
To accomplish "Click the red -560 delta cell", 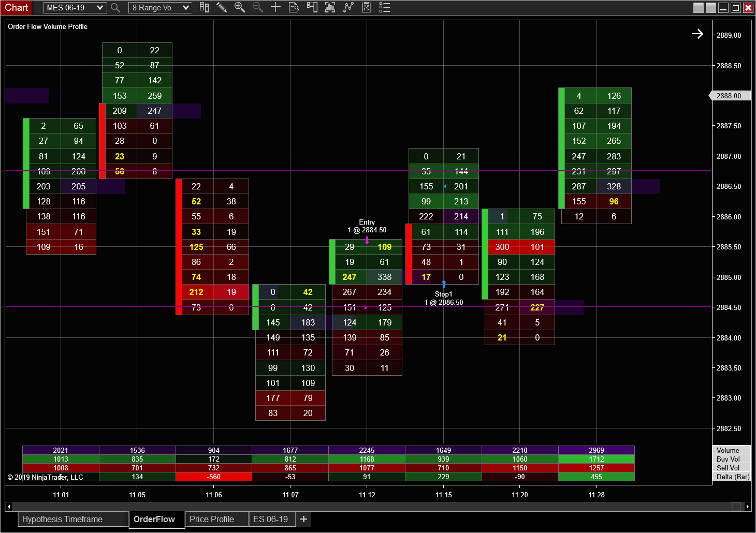I will 214,477.
